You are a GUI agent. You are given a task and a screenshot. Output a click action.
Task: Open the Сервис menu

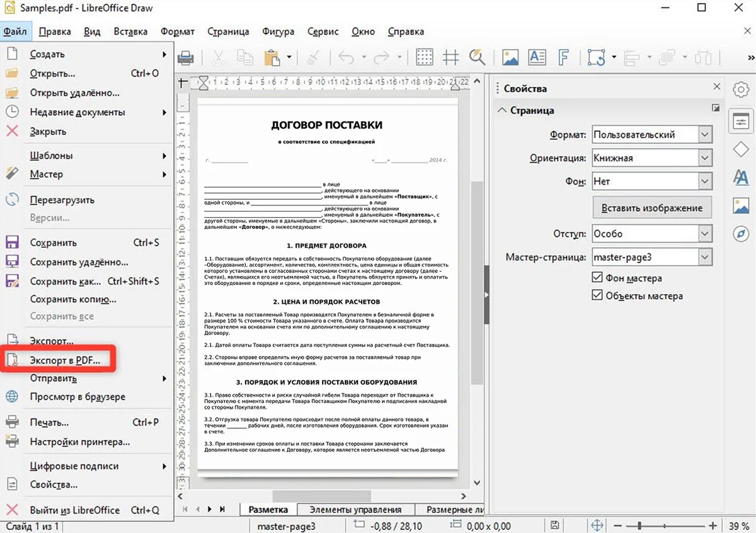coord(323,32)
